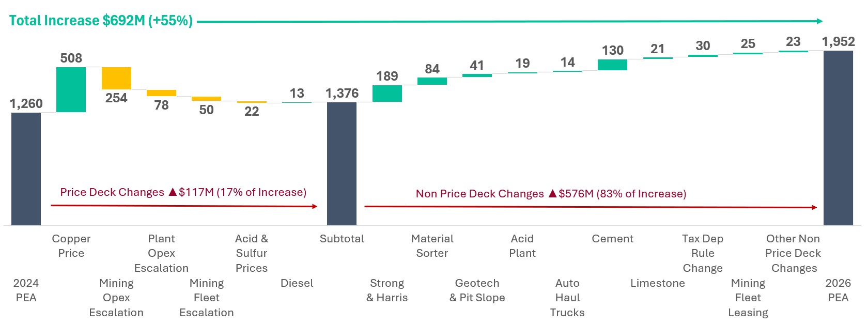This screenshot has height=324, width=868.
Task: Click the Tax Dep Rule Change axis label
Action: click(703, 253)
